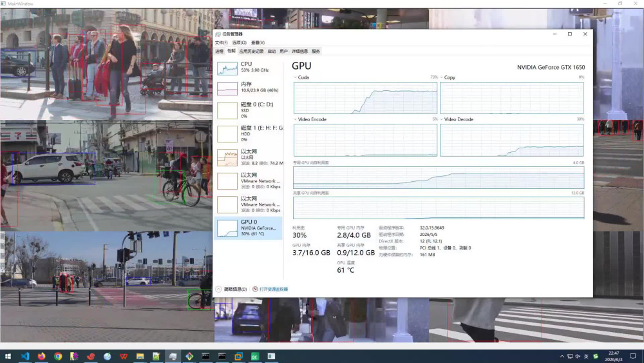Click the 30% utilization value

click(299, 235)
